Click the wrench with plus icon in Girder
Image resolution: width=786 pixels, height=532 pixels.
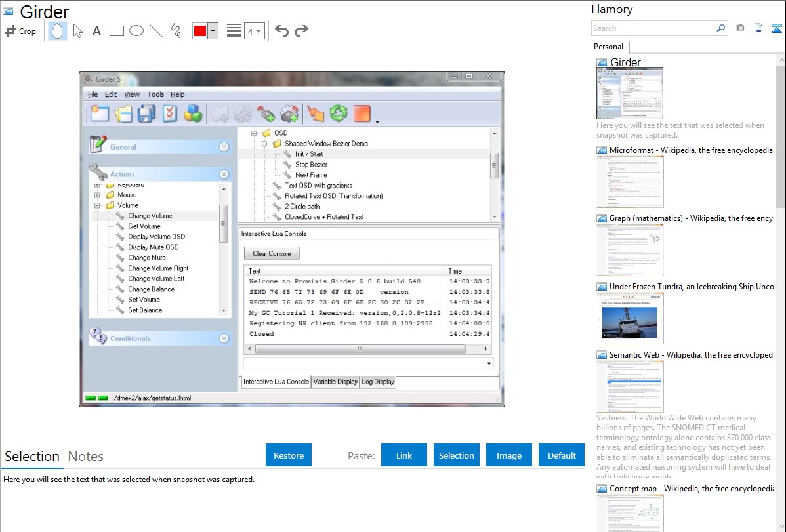click(x=266, y=114)
